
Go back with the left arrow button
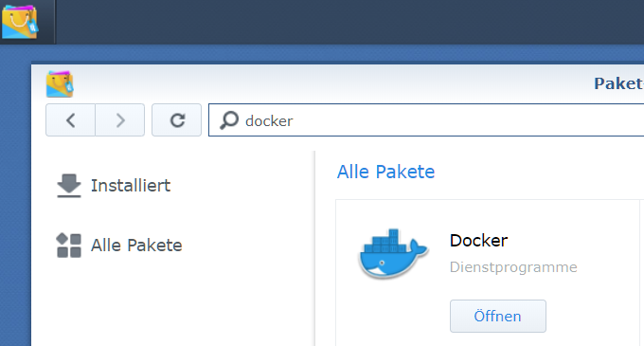pos(71,120)
